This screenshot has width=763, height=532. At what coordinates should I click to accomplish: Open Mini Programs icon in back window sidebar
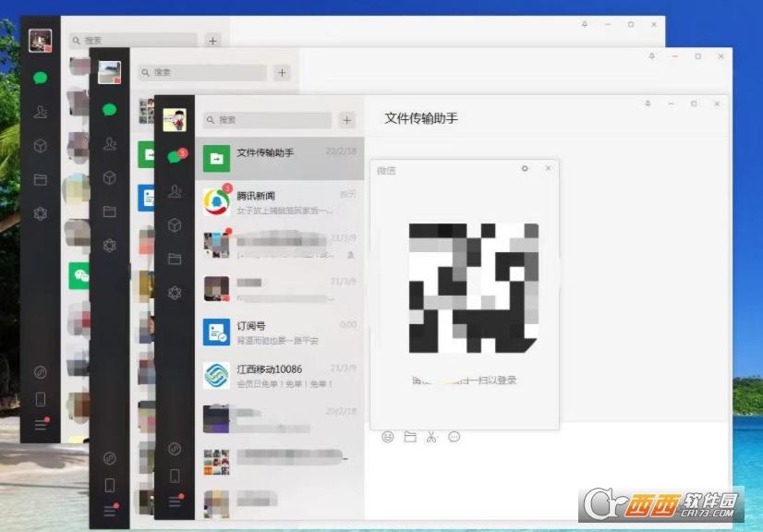(41, 372)
